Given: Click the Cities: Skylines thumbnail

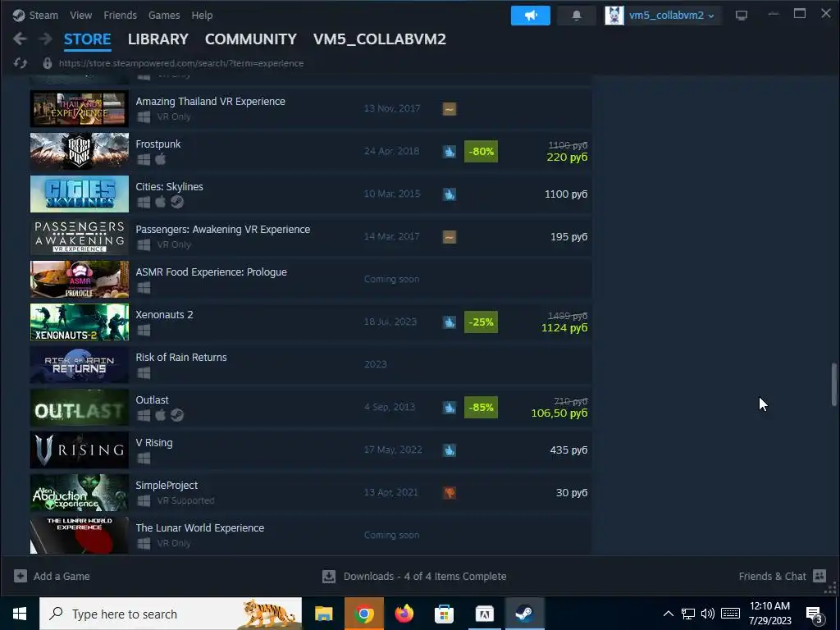Looking at the screenshot, I should (80, 194).
